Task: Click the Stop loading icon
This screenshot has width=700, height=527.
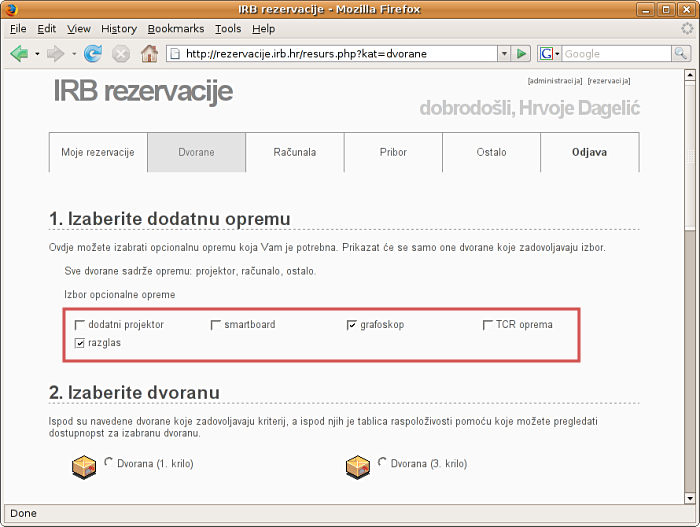Action: pos(121,53)
